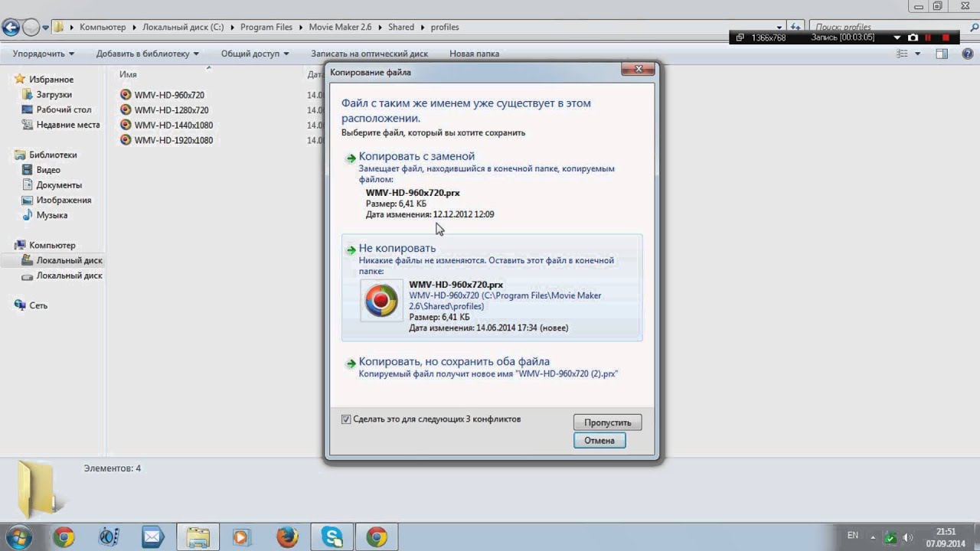
Task: Open the view options dropdown arrow
Action: tap(917, 54)
